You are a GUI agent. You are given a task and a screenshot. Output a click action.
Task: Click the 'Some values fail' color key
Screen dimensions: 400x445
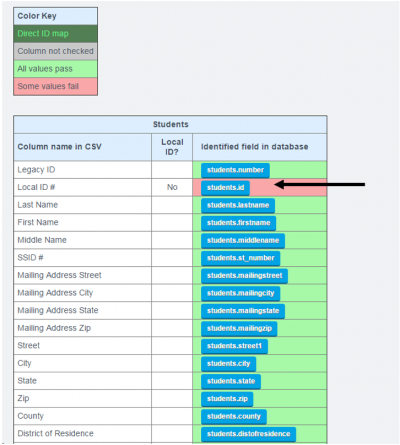coord(55,86)
